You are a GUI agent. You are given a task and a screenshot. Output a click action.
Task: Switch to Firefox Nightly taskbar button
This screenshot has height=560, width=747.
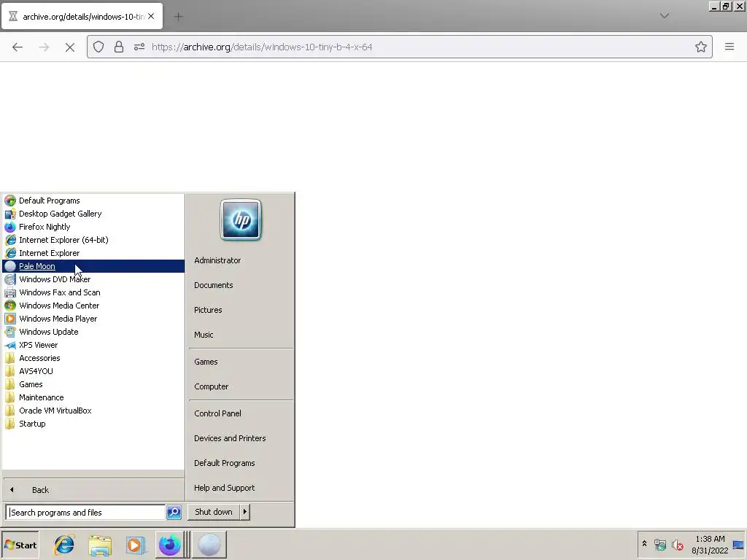click(170, 545)
